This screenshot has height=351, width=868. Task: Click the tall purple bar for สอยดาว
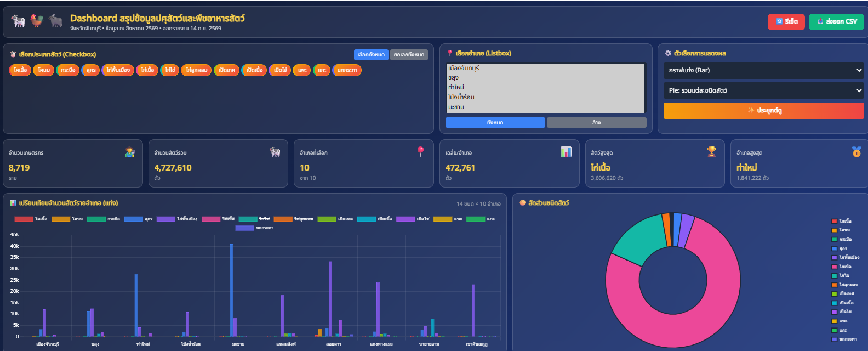coord(330,299)
